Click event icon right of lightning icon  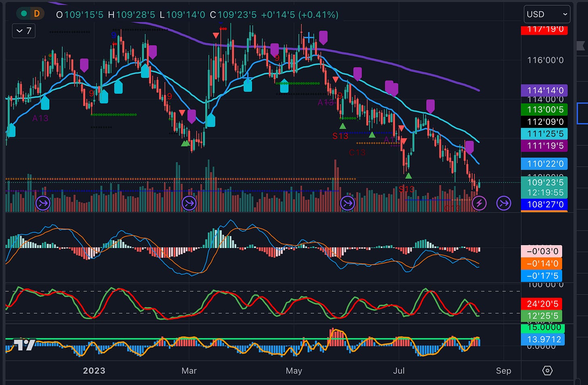pos(504,203)
